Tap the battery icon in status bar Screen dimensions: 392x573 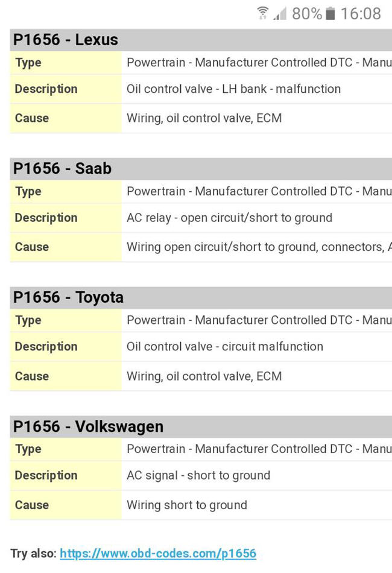[330, 13]
